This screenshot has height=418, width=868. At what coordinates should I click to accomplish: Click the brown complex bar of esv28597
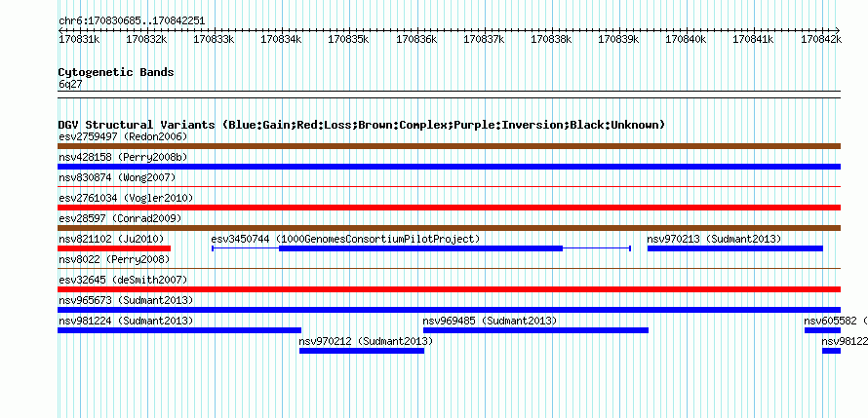pos(449,228)
